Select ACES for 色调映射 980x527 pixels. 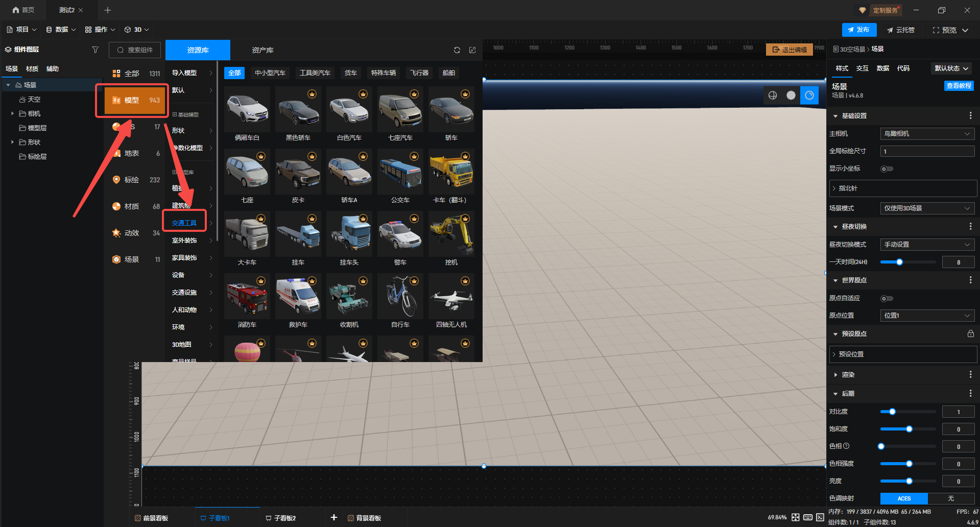click(x=904, y=498)
